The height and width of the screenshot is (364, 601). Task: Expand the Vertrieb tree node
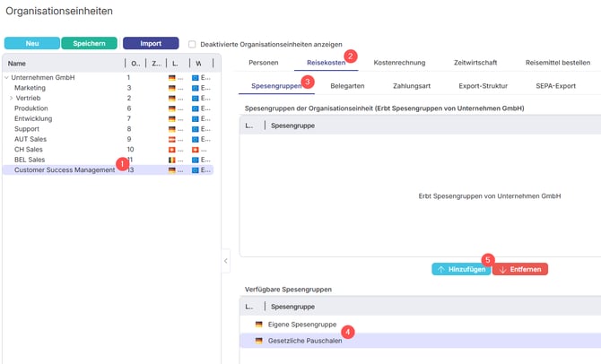point(12,98)
